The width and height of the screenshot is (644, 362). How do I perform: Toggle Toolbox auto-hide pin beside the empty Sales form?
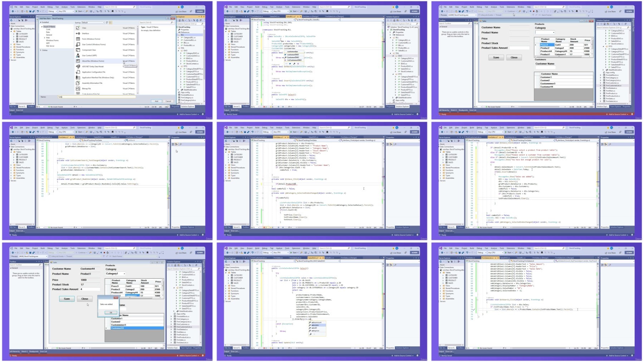tap(469, 20)
